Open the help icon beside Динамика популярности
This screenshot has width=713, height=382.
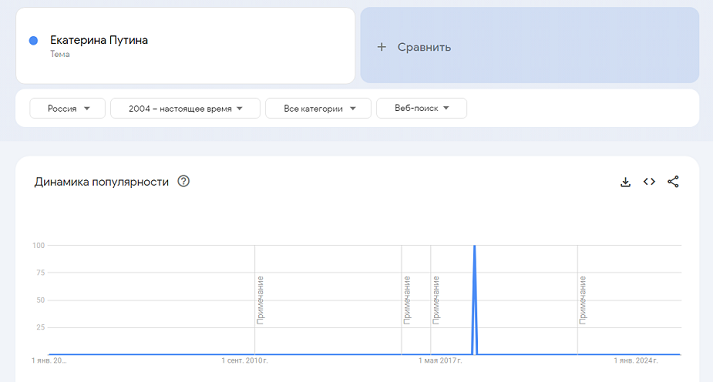[x=183, y=181]
